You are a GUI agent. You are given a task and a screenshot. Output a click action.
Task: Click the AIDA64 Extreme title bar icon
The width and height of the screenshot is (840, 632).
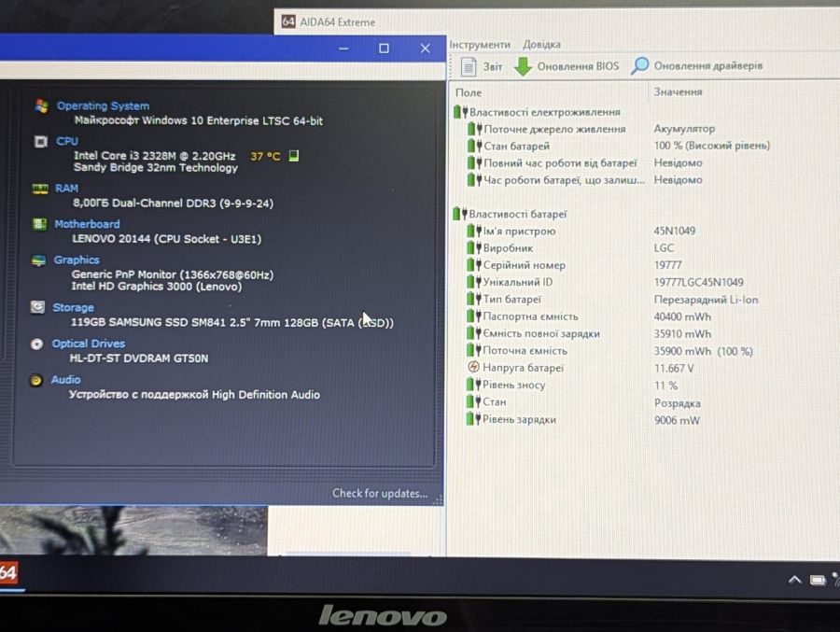pyautogui.click(x=288, y=21)
